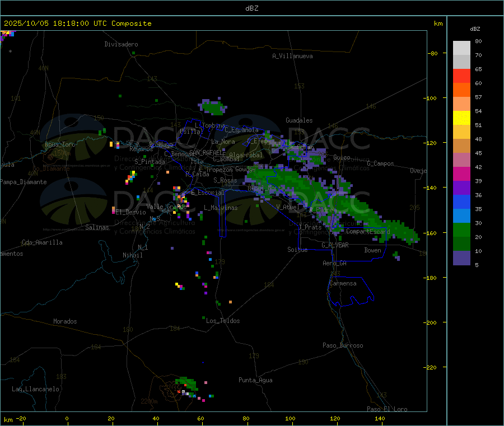Click the A_Villanueva map label
The width and height of the screenshot is (504, 426).
tap(292, 56)
